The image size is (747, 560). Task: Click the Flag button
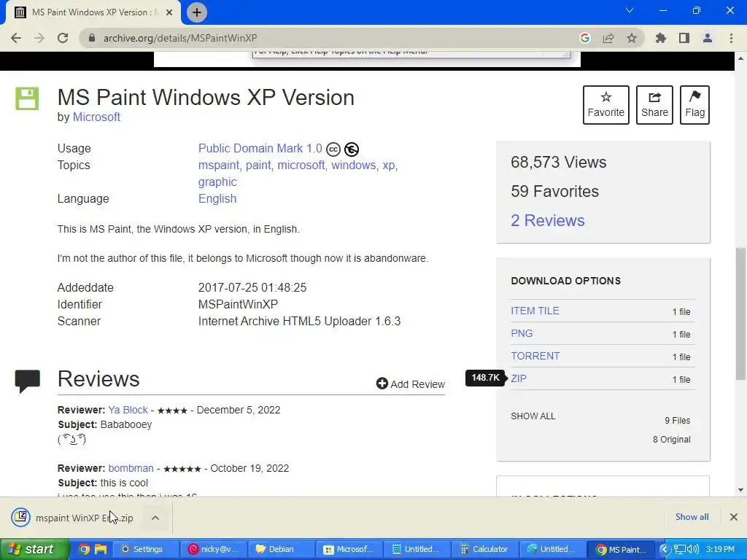tap(694, 105)
